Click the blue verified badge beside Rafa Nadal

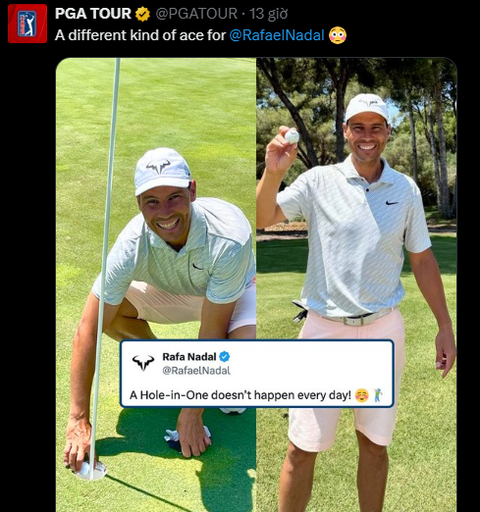(225, 357)
